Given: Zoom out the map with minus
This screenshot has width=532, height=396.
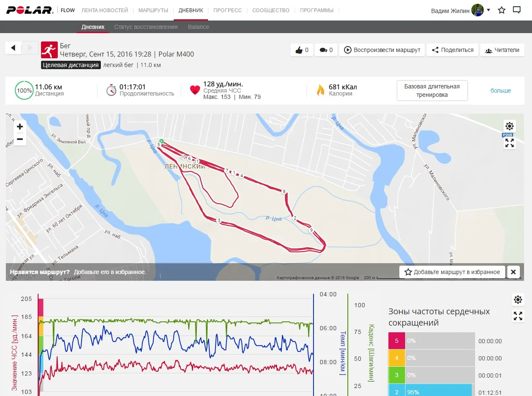Looking at the screenshot, I should click(20, 139).
